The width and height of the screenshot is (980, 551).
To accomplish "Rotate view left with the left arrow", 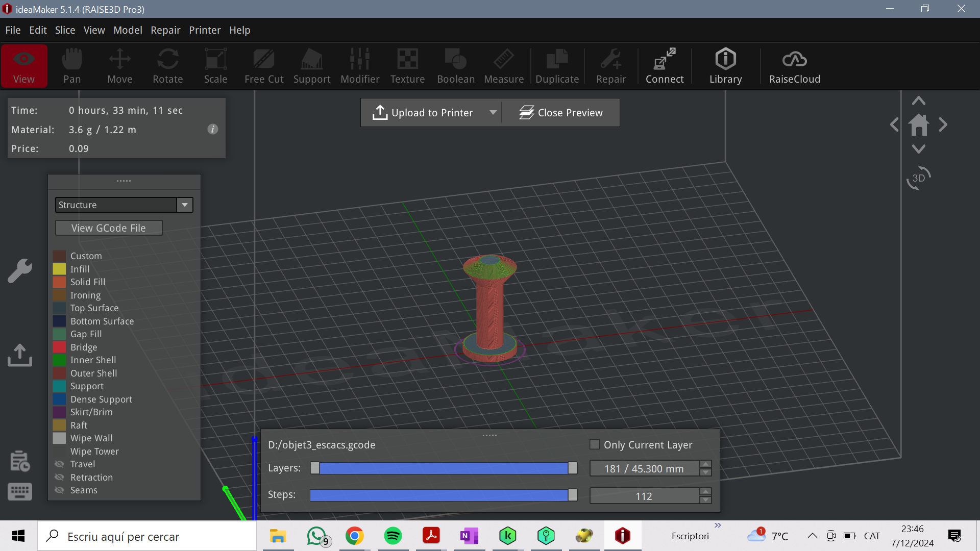I will point(894,124).
